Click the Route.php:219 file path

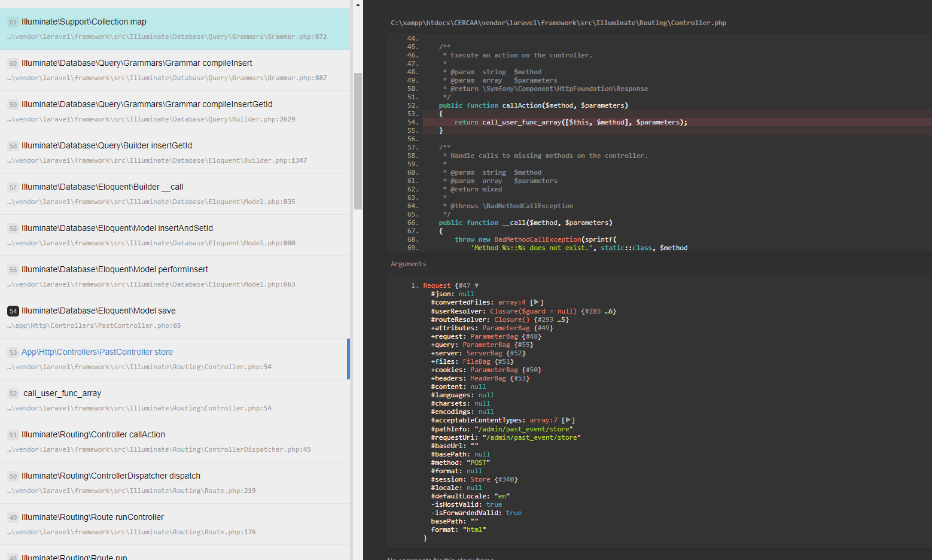132,491
